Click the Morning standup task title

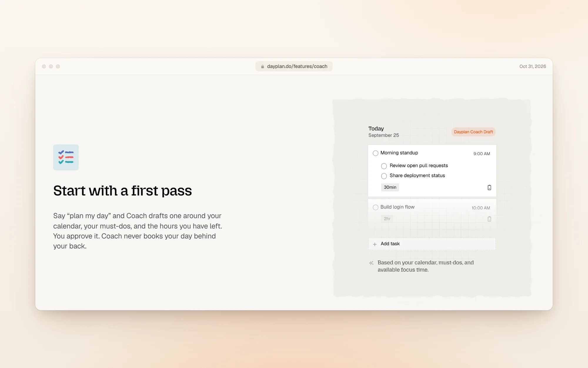(399, 153)
